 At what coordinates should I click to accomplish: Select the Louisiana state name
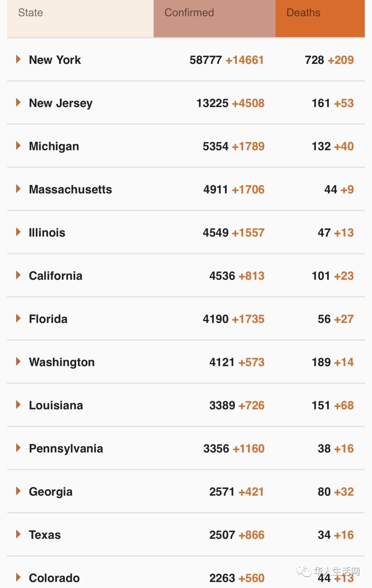[56, 405]
